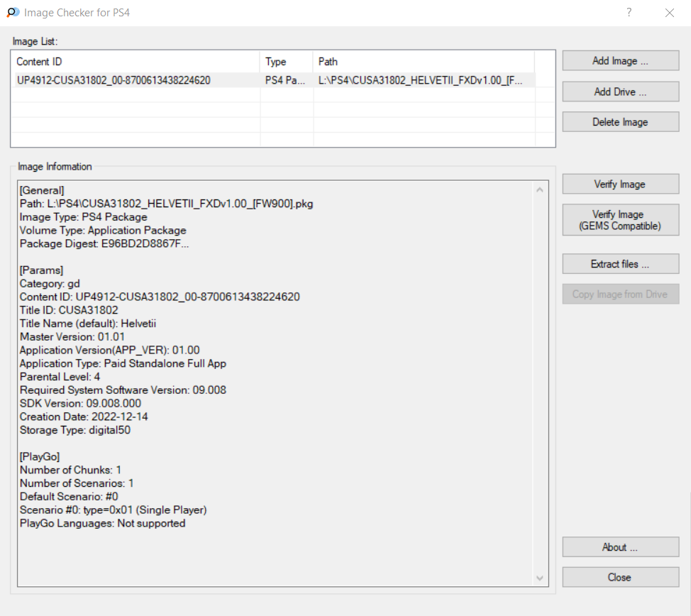Open the About dialog
Viewport: 691px width, 616px height.
[x=620, y=547]
